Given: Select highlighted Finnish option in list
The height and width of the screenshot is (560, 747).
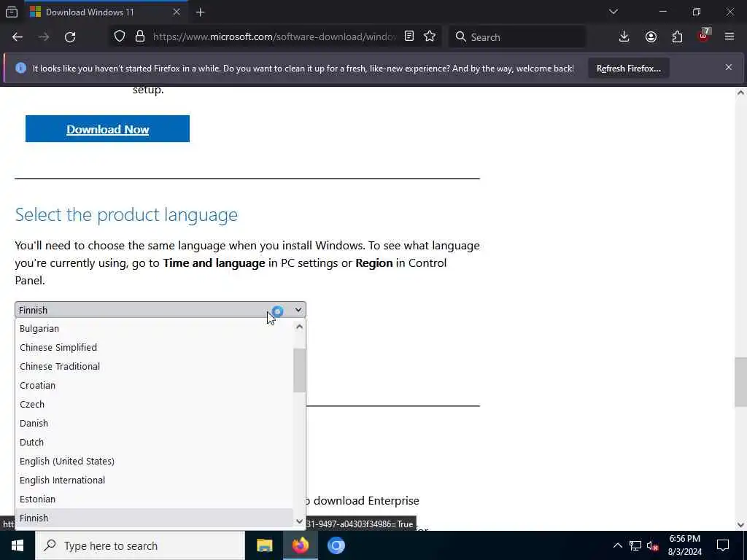Looking at the screenshot, I should click(155, 518).
